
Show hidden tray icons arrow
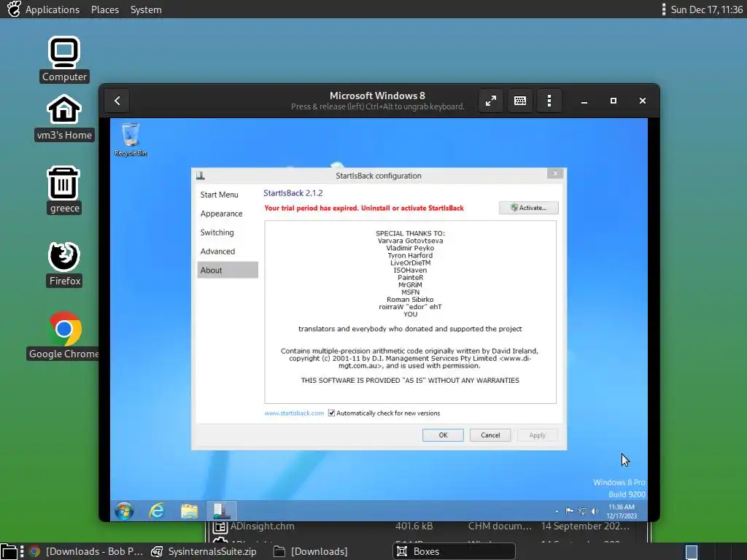557,511
